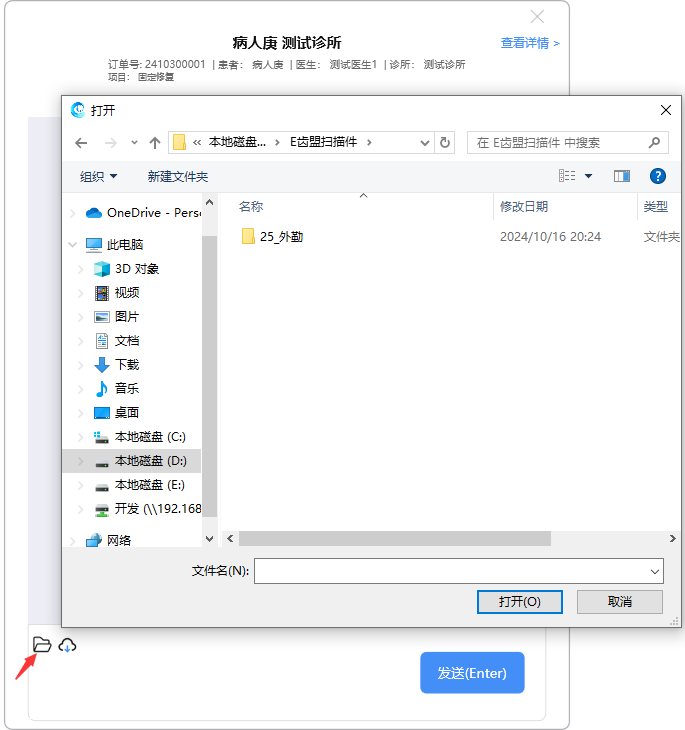685x730 pixels.
Task: Click the cloud download icon
Action: point(68,645)
